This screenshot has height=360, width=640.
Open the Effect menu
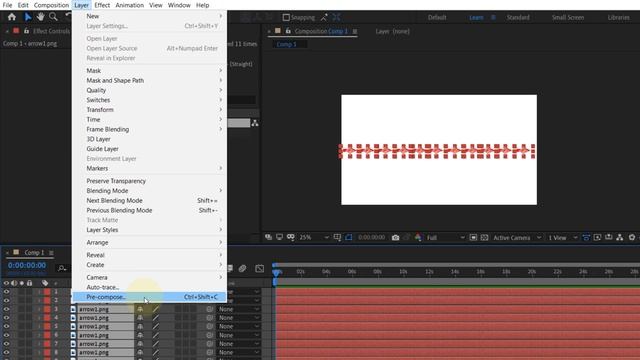click(102, 5)
